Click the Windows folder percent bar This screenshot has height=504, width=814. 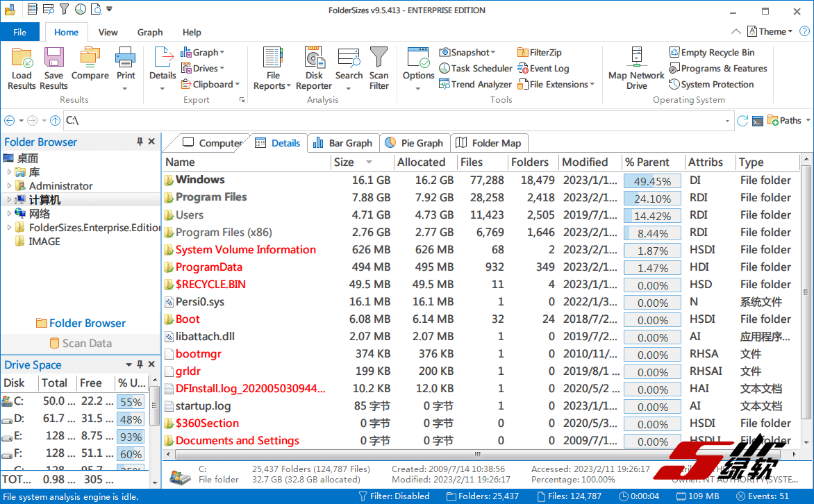click(x=652, y=180)
